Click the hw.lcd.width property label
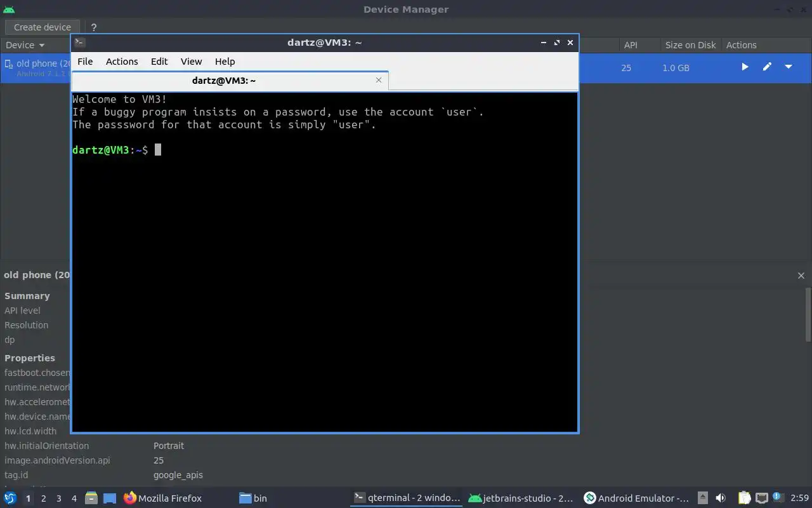 tap(30, 431)
